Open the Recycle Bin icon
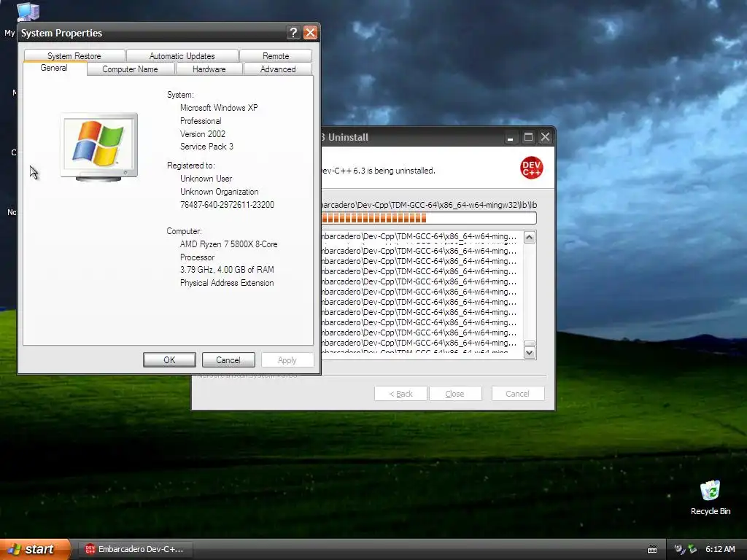The image size is (747, 560). (711, 497)
